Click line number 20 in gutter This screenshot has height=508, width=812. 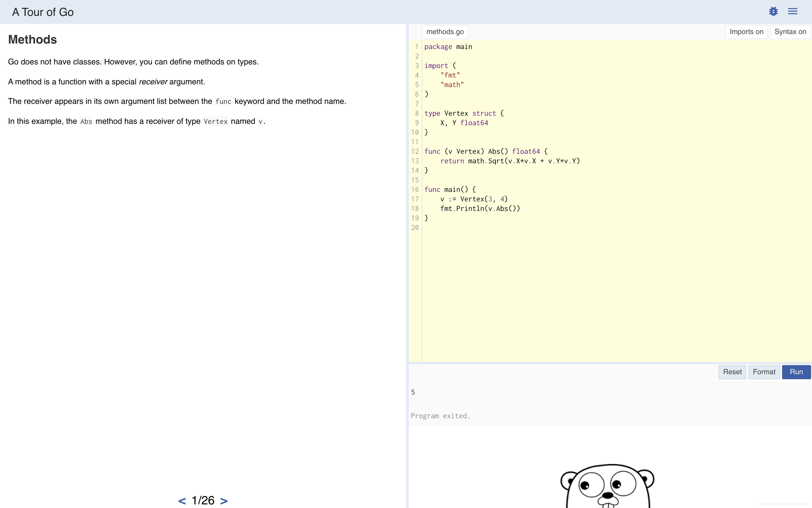click(x=415, y=228)
